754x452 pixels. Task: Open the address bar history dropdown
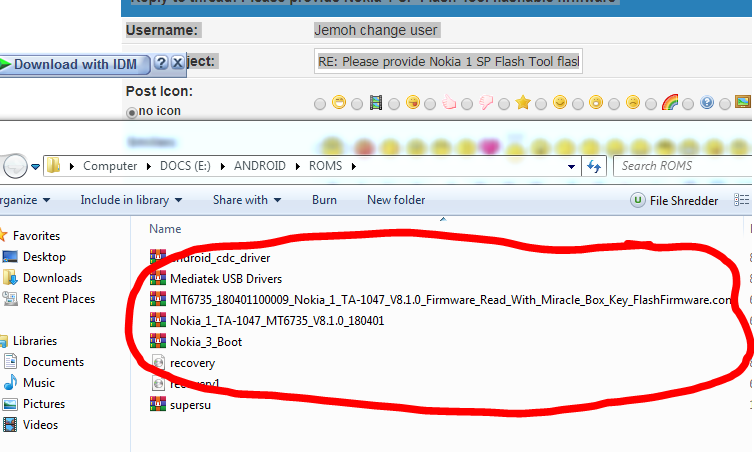[x=571, y=167]
